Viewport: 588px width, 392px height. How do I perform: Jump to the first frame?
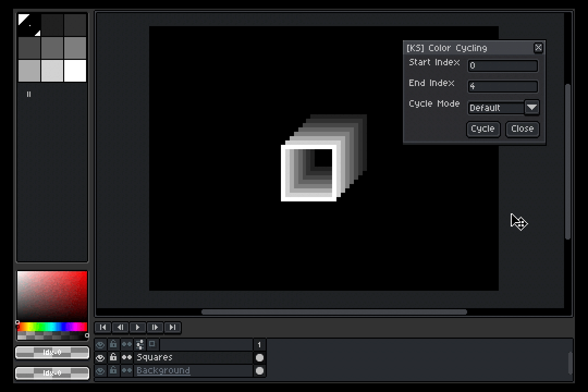click(x=103, y=327)
